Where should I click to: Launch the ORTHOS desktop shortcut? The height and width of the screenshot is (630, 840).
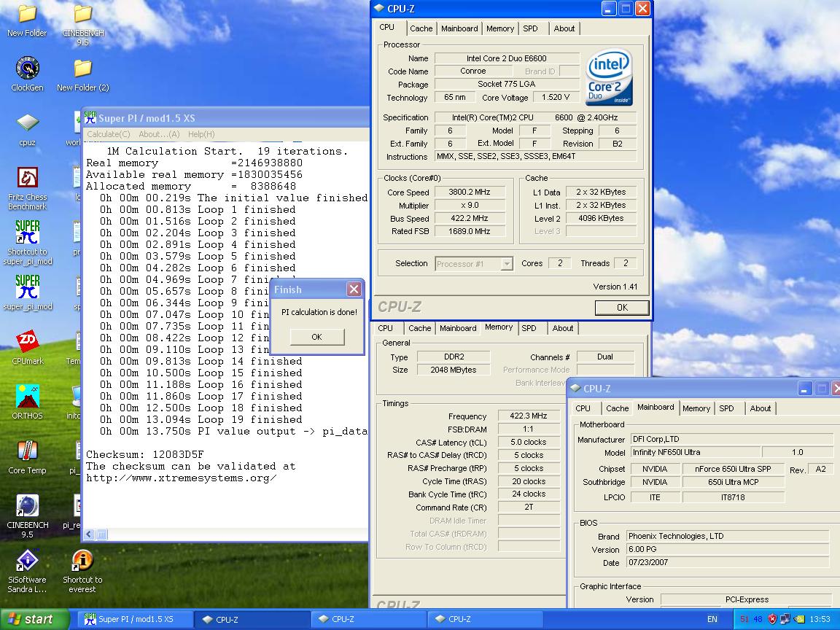27,397
